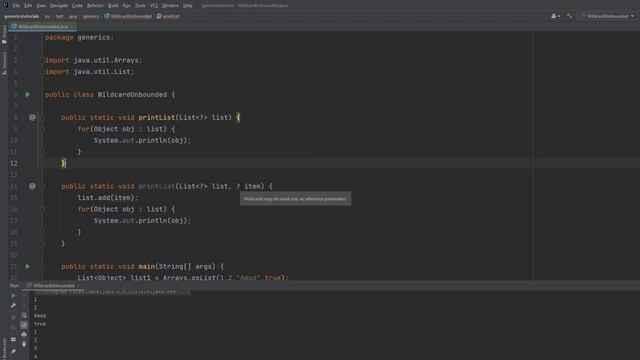The height and width of the screenshot is (360, 640).
Task: Restore layout icon in Run panel
Action: 13,339
